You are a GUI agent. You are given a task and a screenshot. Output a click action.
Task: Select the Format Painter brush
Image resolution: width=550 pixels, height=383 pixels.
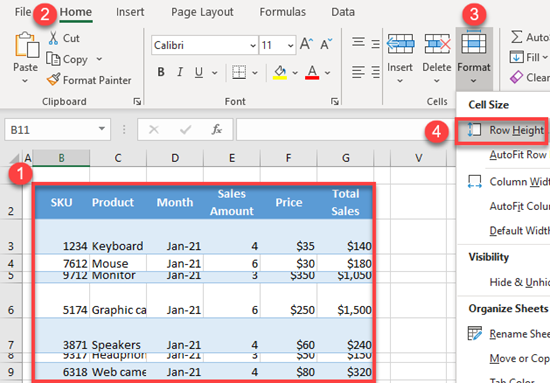[x=53, y=80]
